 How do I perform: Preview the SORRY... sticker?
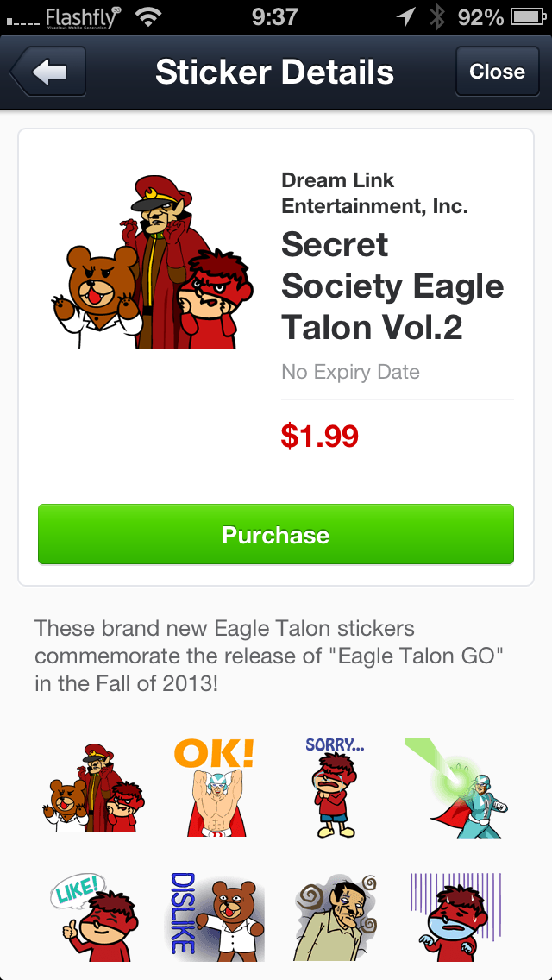pos(335,788)
